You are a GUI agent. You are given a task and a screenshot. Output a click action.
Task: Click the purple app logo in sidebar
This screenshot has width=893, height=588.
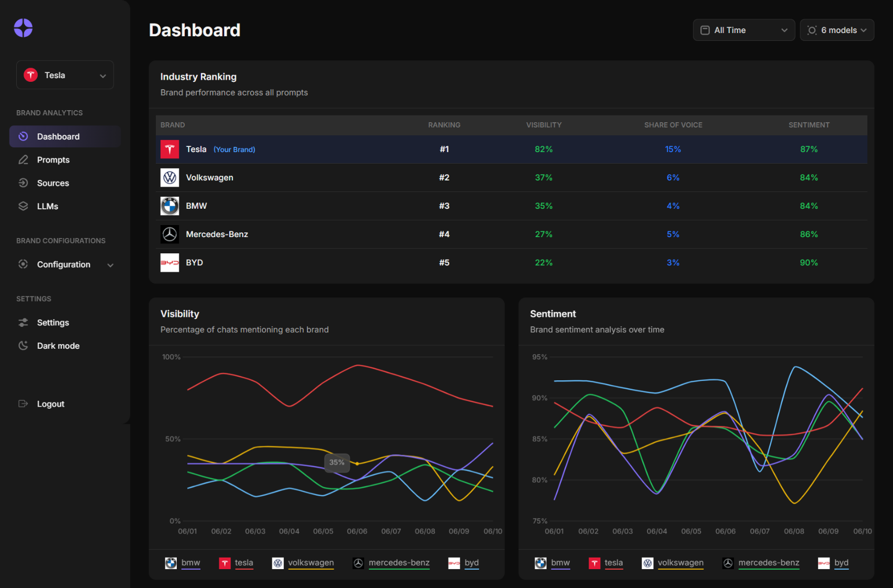click(23, 28)
